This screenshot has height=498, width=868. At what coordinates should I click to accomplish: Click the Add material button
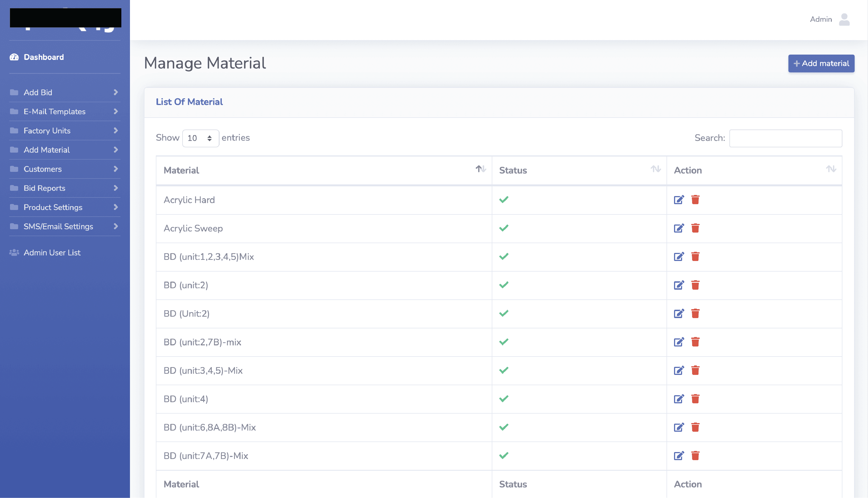[821, 64]
